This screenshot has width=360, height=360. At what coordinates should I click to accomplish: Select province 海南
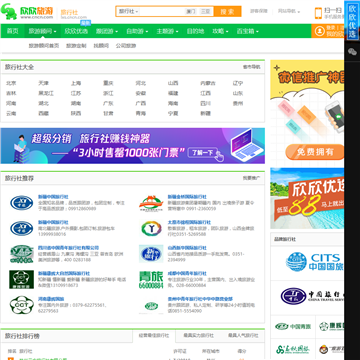(x=173, y=103)
